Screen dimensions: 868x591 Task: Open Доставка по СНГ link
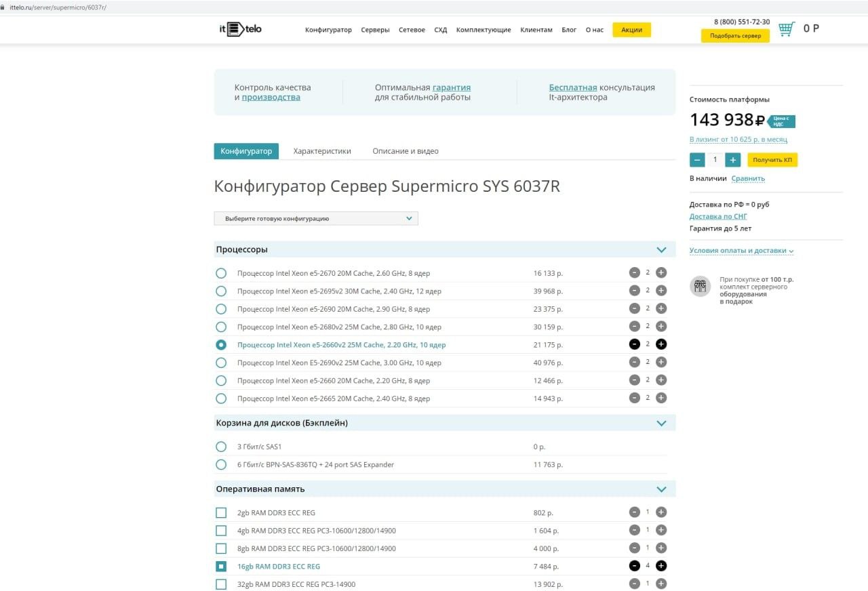coord(718,216)
